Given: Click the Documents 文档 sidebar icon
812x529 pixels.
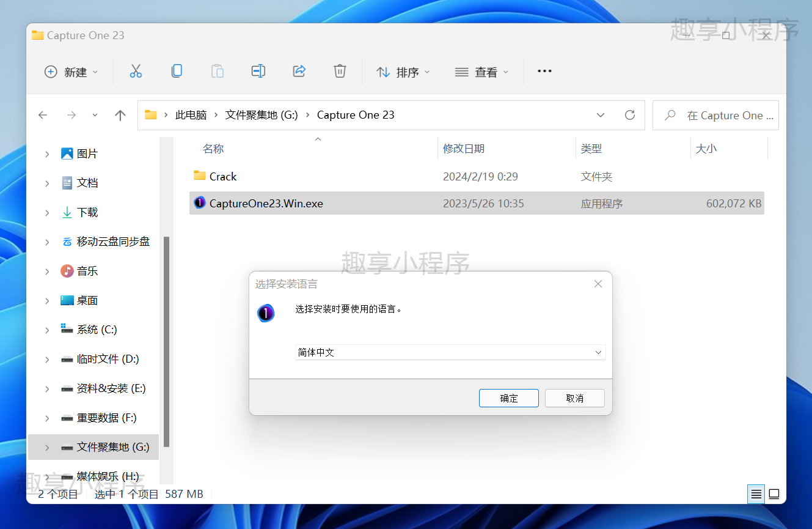Looking at the screenshot, I should tap(67, 183).
